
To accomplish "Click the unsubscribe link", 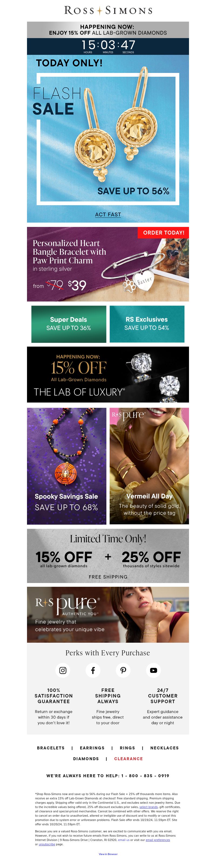I will point(47,844).
